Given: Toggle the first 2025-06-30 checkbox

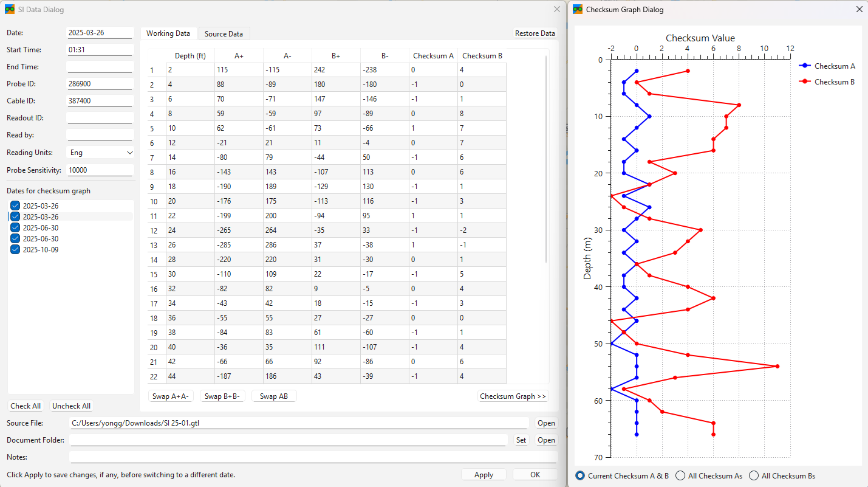Looking at the screenshot, I should click(x=15, y=228).
